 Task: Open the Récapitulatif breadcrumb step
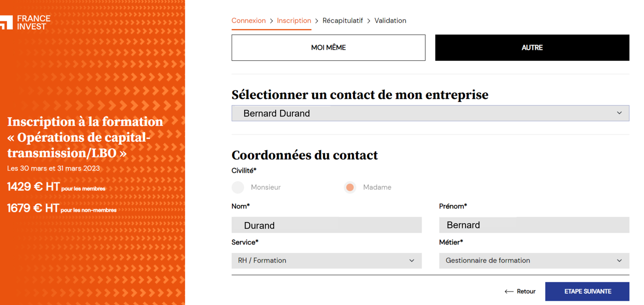point(343,20)
